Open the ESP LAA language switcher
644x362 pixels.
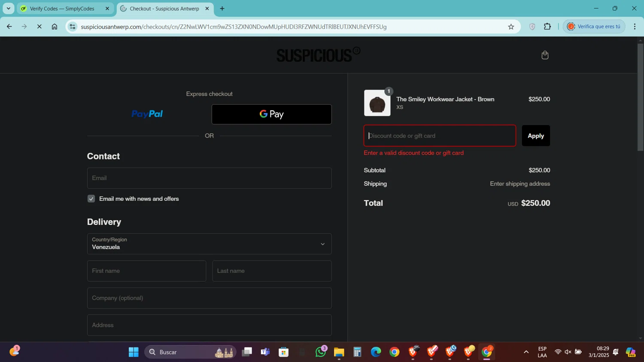coord(542,352)
